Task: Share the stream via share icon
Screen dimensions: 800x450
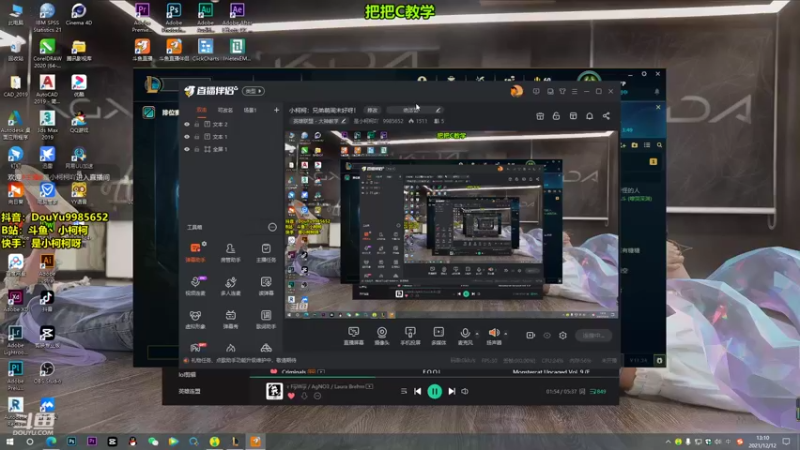Action: pyautogui.click(x=606, y=116)
